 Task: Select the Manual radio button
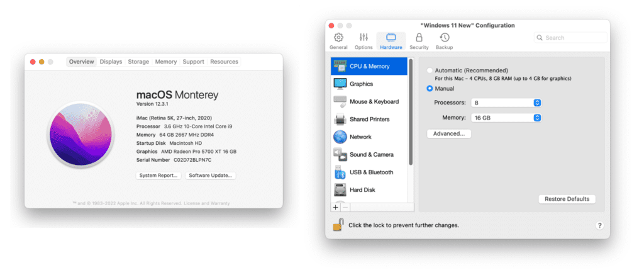click(430, 89)
